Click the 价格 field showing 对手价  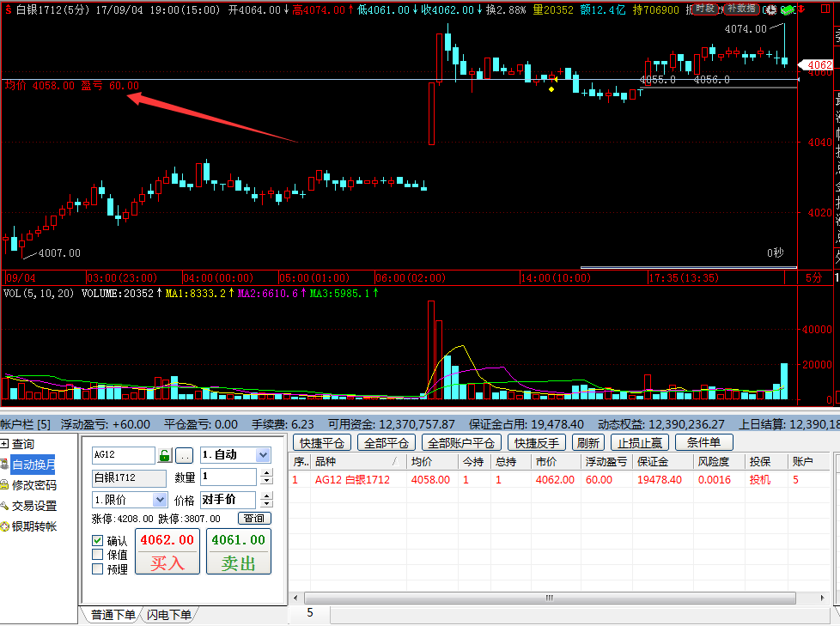point(228,500)
